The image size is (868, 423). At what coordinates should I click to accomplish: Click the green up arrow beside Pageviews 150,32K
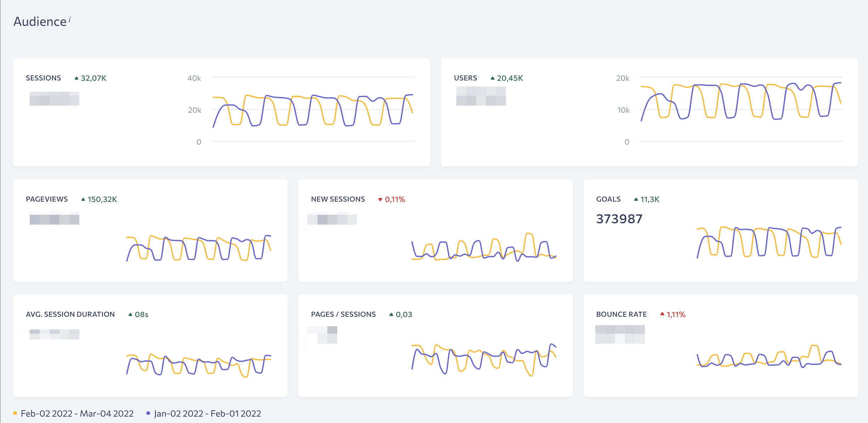83,199
